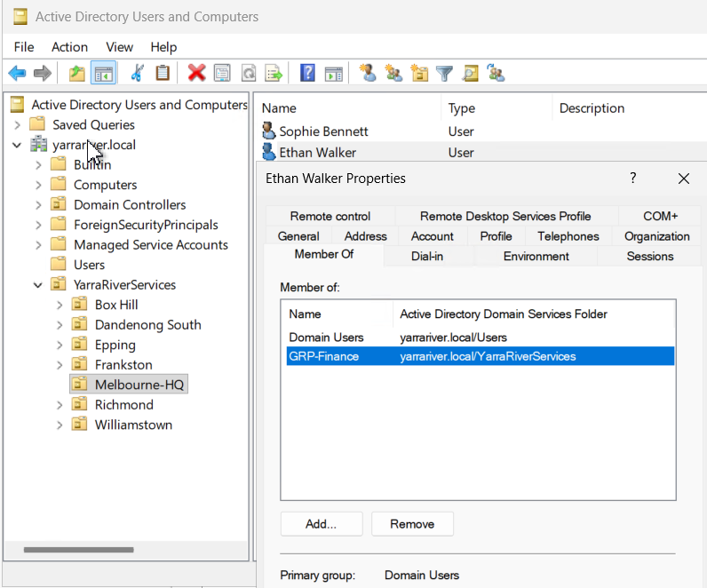Screen dimensions: 707x588
Task: Expand the Saved Queries node
Action: pos(17,124)
